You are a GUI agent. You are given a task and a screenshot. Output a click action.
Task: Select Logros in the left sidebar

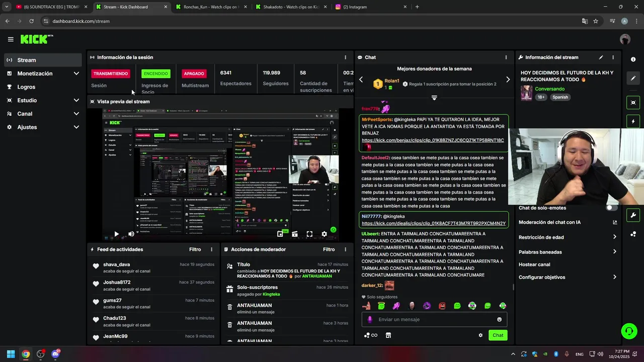pos(42,87)
